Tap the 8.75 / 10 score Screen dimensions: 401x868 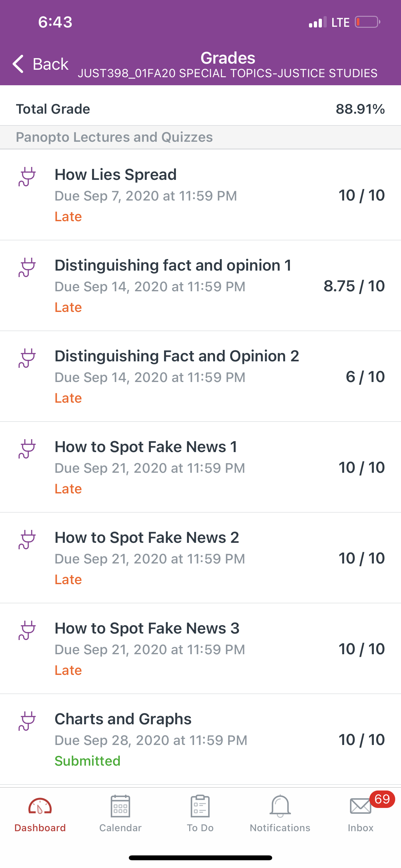(354, 286)
